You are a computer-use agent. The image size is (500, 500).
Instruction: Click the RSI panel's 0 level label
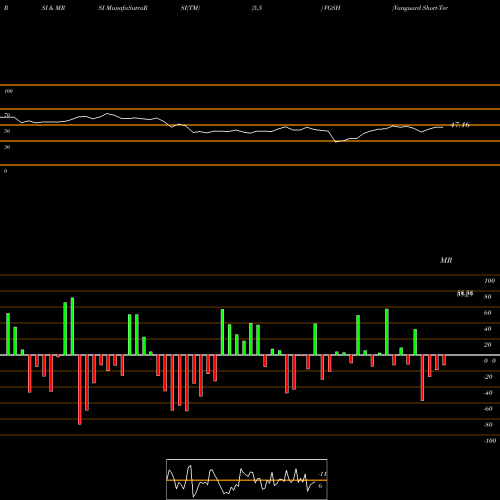pos(5,171)
